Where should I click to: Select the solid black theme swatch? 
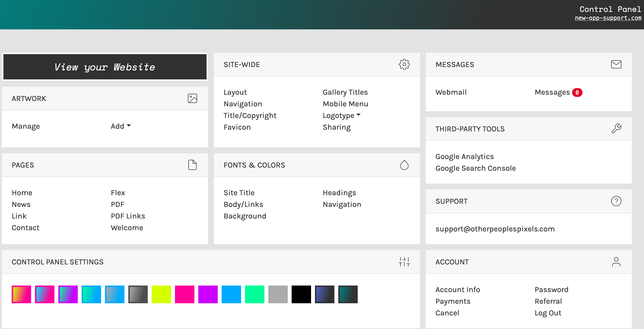[x=301, y=294]
